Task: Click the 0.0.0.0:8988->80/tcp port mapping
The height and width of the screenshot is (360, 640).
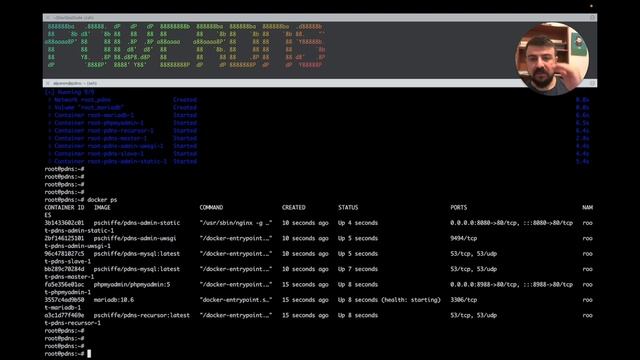Action: (x=484, y=284)
